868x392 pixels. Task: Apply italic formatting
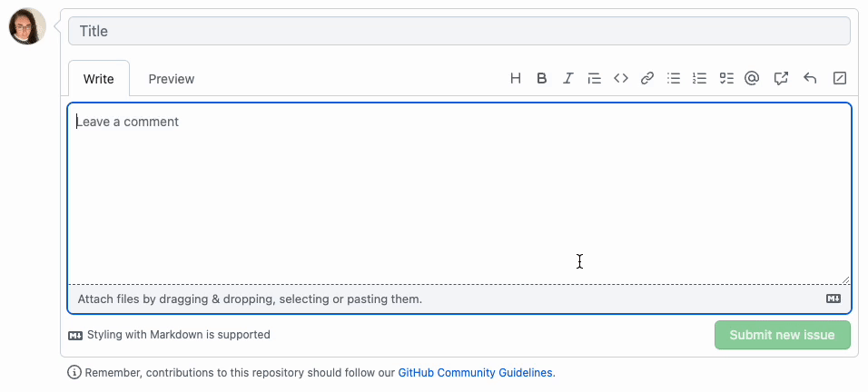coord(567,79)
